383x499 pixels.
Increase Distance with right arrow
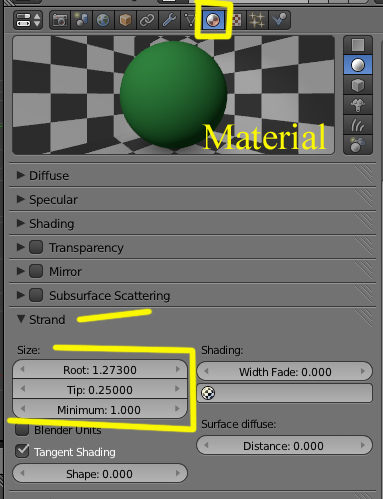pyautogui.click(x=363, y=445)
